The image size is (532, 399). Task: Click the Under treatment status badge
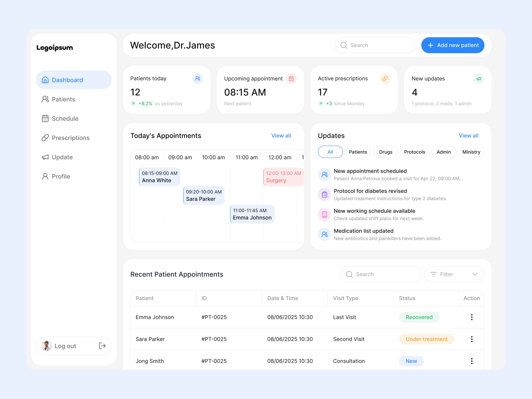pos(427,339)
